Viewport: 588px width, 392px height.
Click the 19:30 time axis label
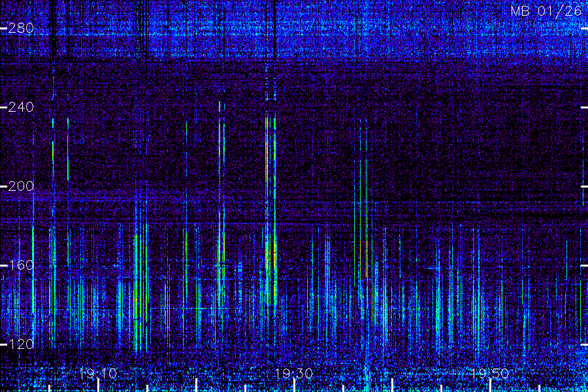tap(294, 373)
